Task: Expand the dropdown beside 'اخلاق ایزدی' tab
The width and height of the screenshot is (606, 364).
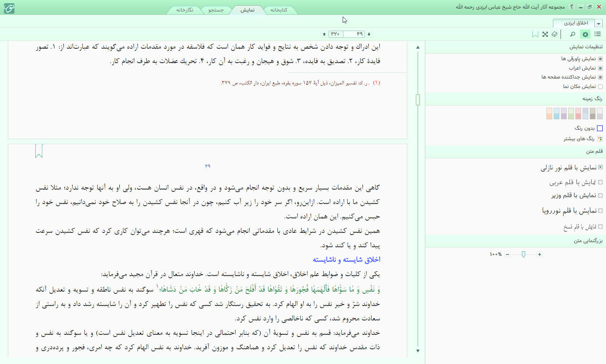Action: (x=599, y=23)
